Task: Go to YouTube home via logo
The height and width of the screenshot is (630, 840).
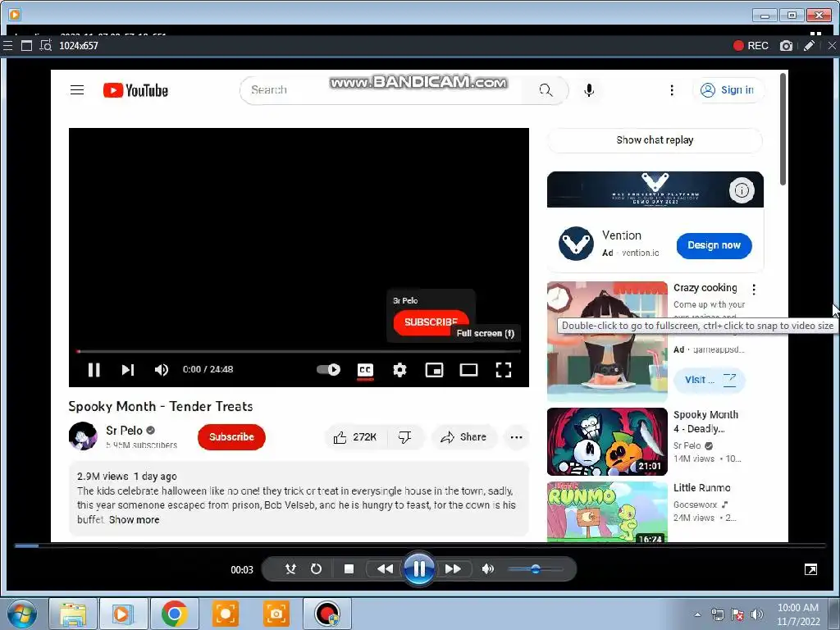Action: (135, 90)
